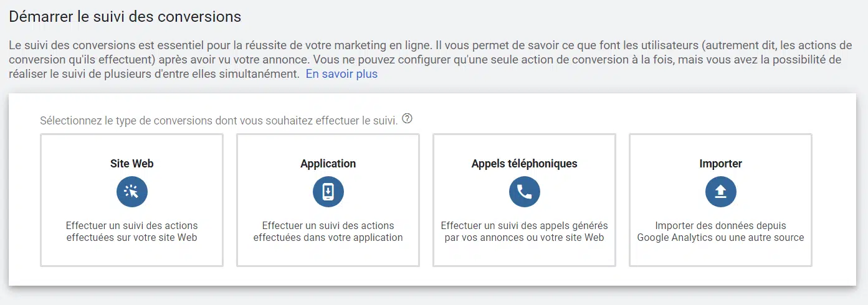The height and width of the screenshot is (305, 868).
Task: Click the Importer upload arrow icon
Action: coord(721,192)
